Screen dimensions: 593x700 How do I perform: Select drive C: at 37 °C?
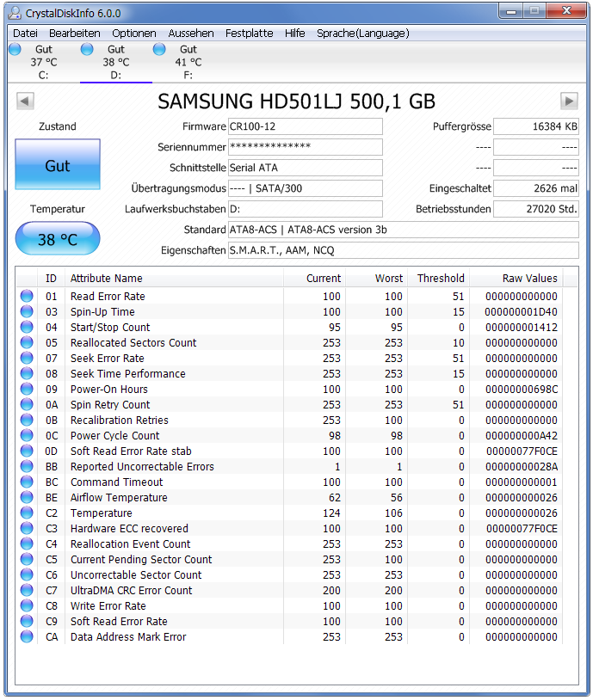point(43,62)
